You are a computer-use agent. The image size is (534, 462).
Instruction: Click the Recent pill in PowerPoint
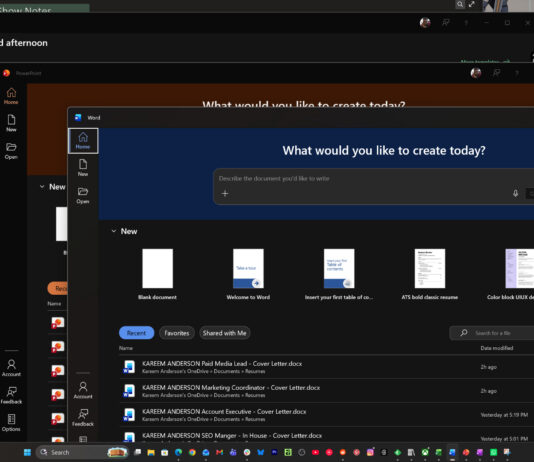tap(58, 288)
